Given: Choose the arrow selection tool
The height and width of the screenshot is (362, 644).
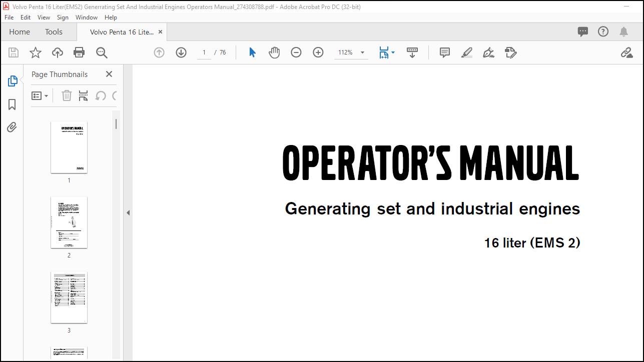Looking at the screenshot, I should pyautogui.click(x=252, y=52).
